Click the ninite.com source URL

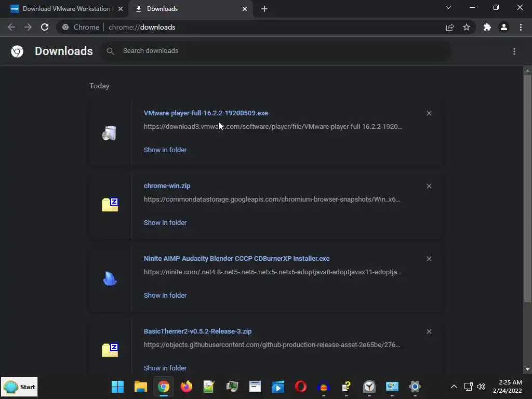(272, 272)
